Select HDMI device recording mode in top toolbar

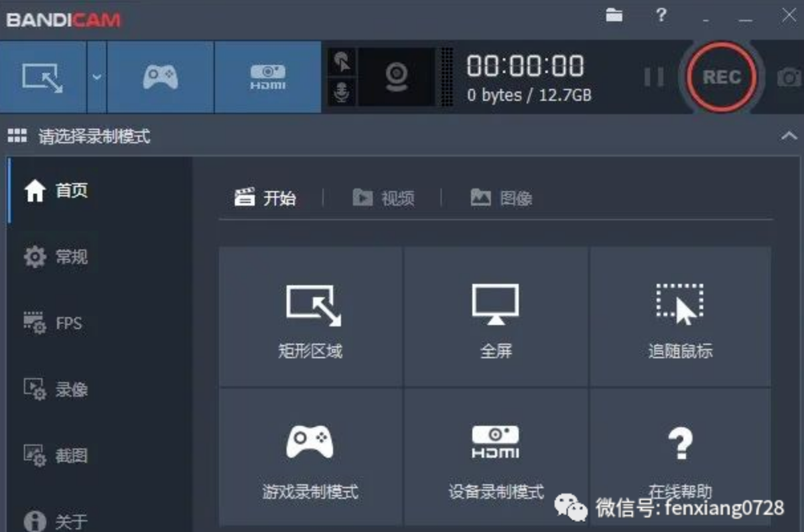[x=268, y=77]
